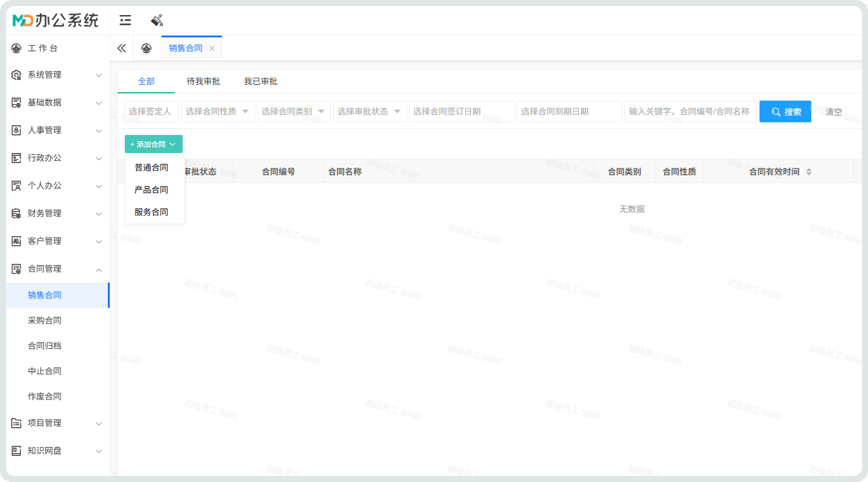Click the theme paintbrush icon in header

coord(157,21)
